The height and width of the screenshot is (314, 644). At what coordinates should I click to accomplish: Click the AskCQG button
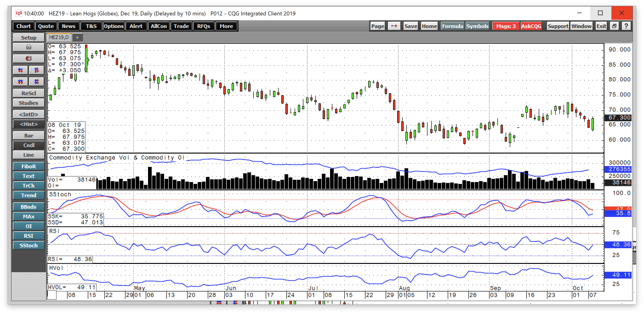coord(531,26)
